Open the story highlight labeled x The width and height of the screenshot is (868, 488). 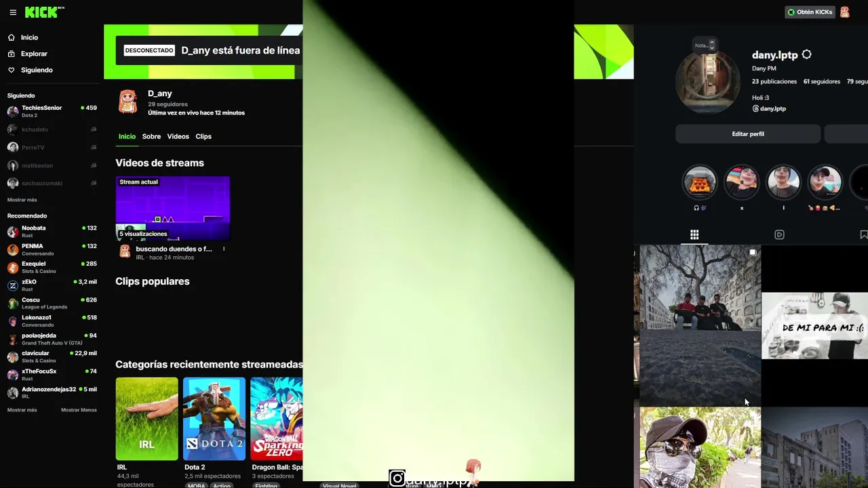coord(741,183)
